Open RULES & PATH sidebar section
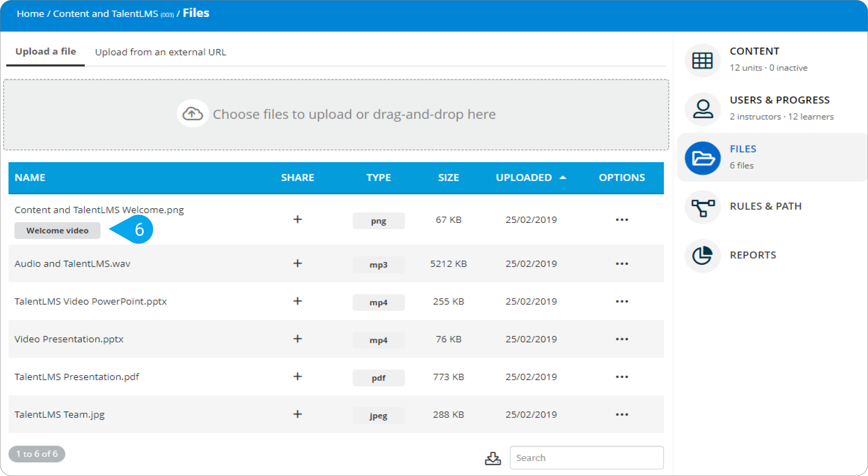Image resolution: width=868 pixels, height=476 pixels. [x=765, y=206]
